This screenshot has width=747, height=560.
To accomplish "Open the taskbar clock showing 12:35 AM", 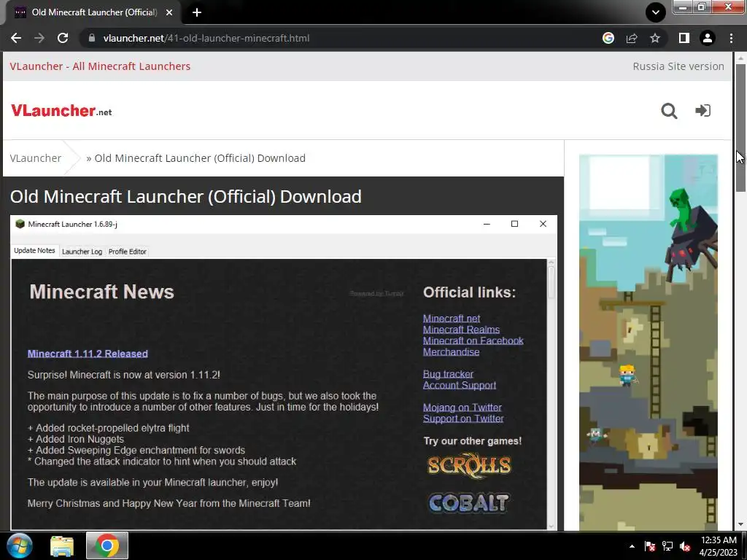I will [x=719, y=546].
